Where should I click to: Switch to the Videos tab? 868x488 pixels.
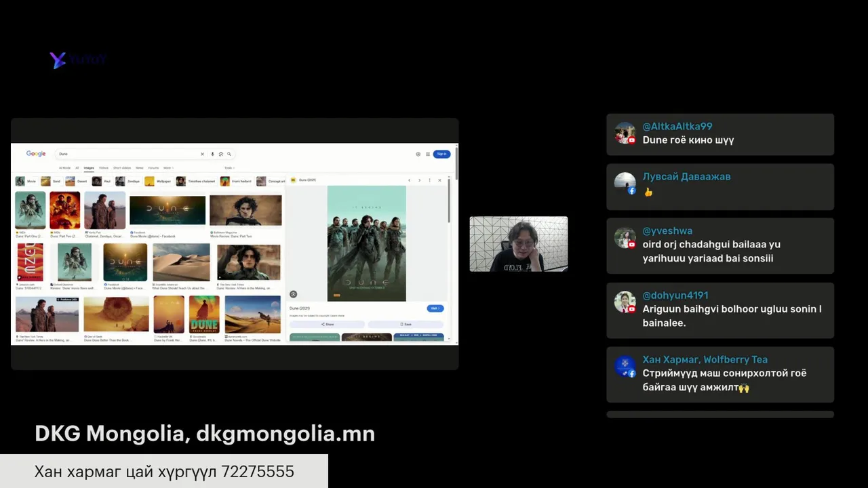[104, 167]
